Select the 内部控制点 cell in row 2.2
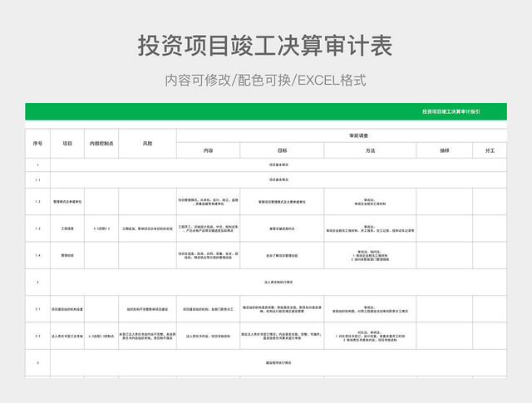 coord(101,336)
